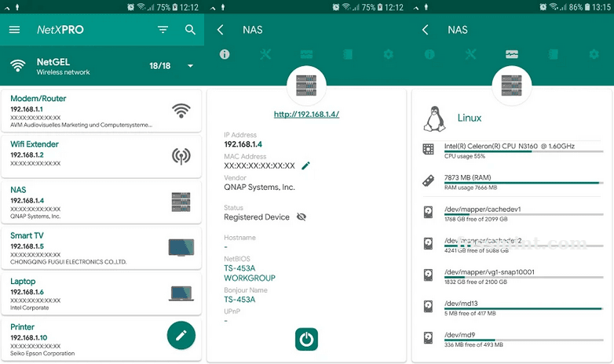Tap the NAS device avatar in right screen
614x364 pixels.
click(x=512, y=86)
